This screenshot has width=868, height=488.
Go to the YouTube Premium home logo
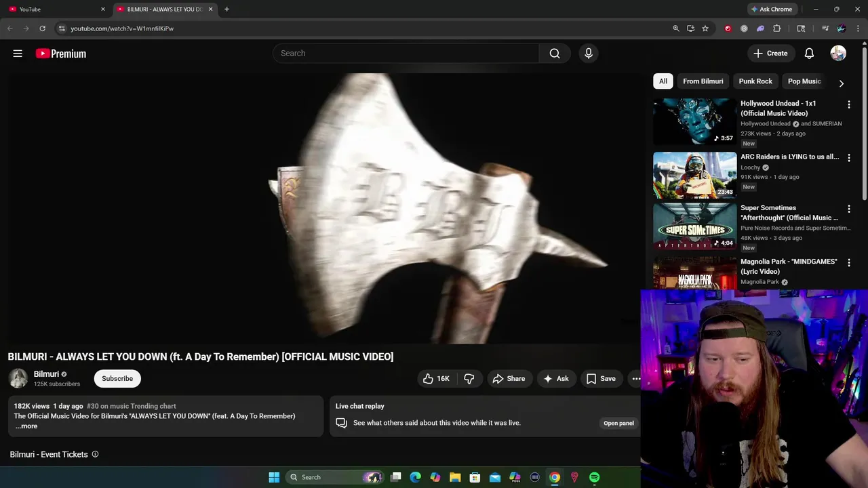(61, 54)
